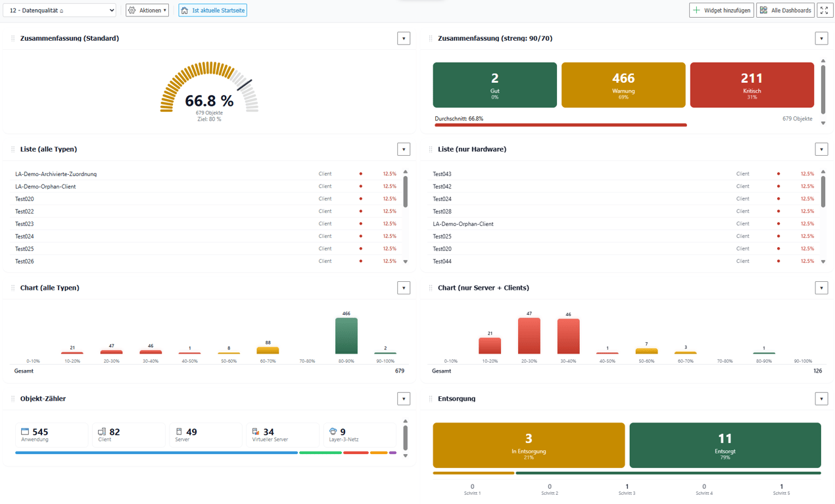The height and width of the screenshot is (504, 835).
Task: Open menu of Chart (nur Server + Clients) widget
Action: pos(821,288)
